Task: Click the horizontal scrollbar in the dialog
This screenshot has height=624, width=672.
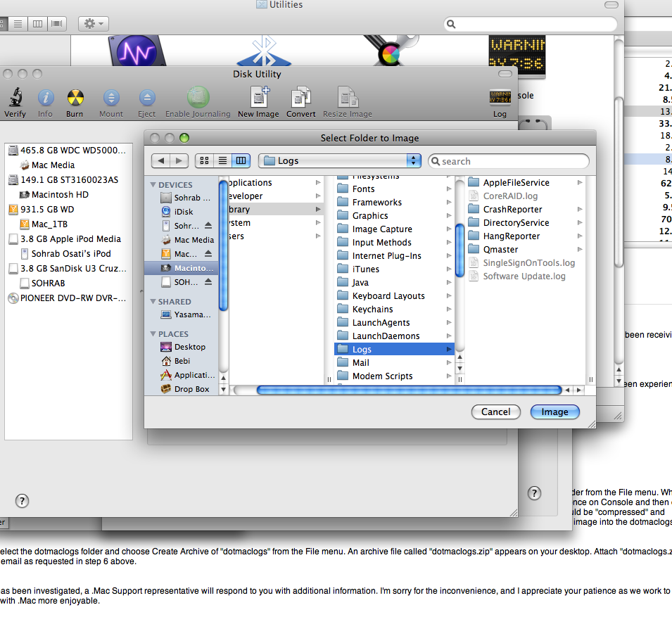Action: click(410, 390)
